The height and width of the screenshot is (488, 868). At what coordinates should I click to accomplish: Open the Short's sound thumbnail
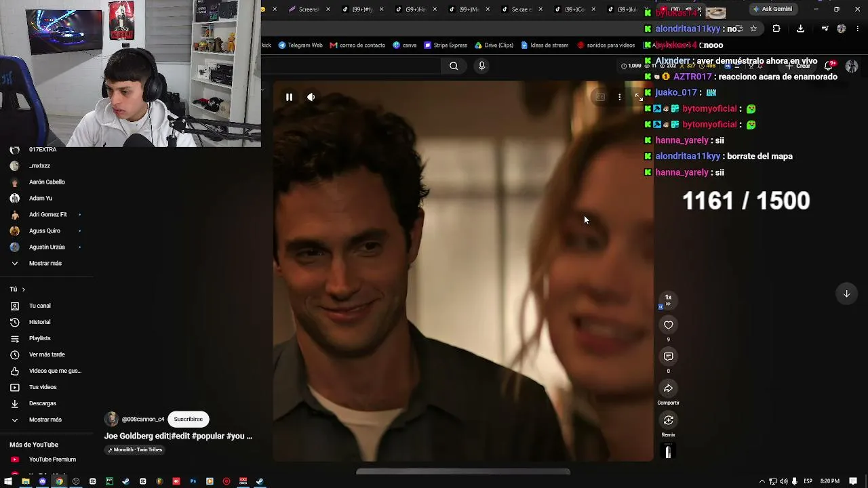[668, 451]
